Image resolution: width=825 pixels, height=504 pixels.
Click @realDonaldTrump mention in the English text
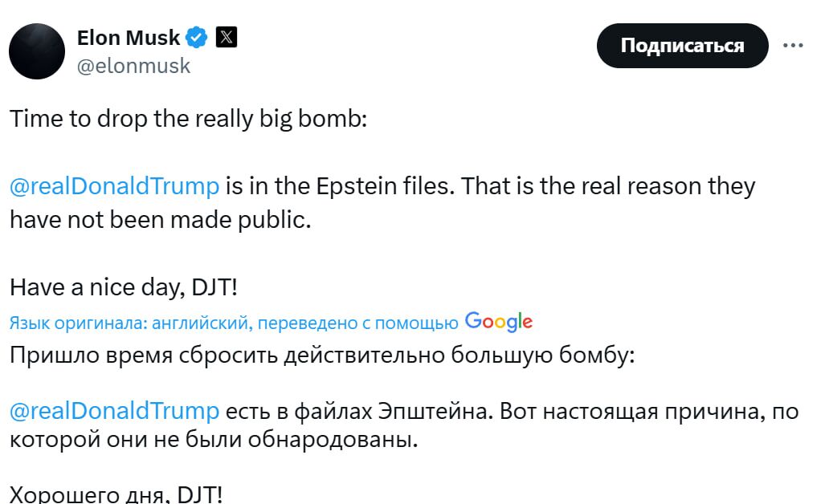[x=114, y=186]
